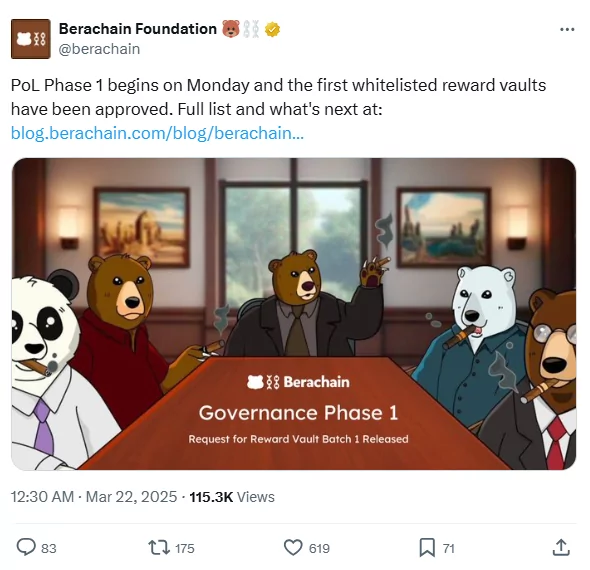This screenshot has height=570, width=590.
Task: Click the repost arrows icon
Action: [159, 548]
